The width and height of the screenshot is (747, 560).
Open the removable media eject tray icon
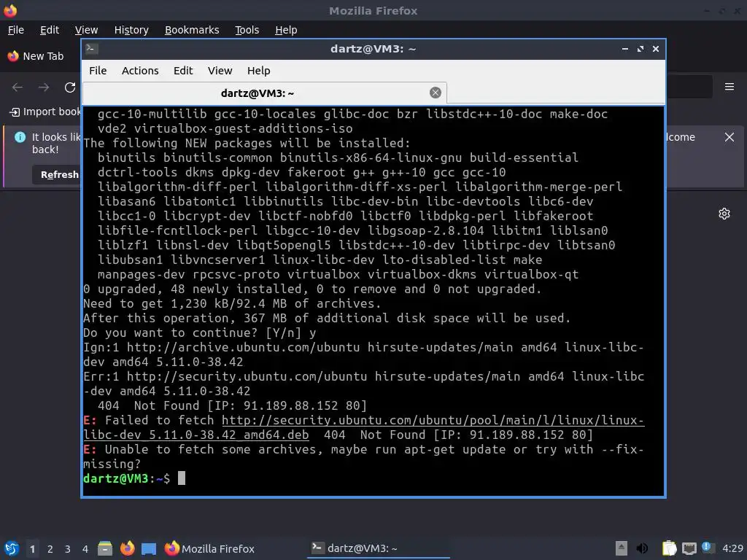(621, 548)
